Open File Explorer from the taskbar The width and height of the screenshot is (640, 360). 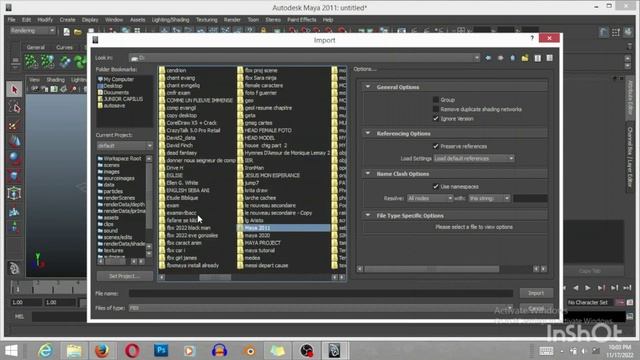[74, 351]
